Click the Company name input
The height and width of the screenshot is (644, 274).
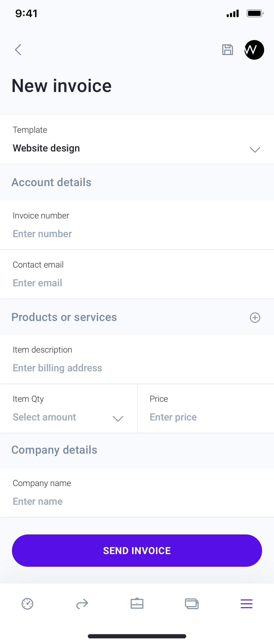tap(38, 501)
